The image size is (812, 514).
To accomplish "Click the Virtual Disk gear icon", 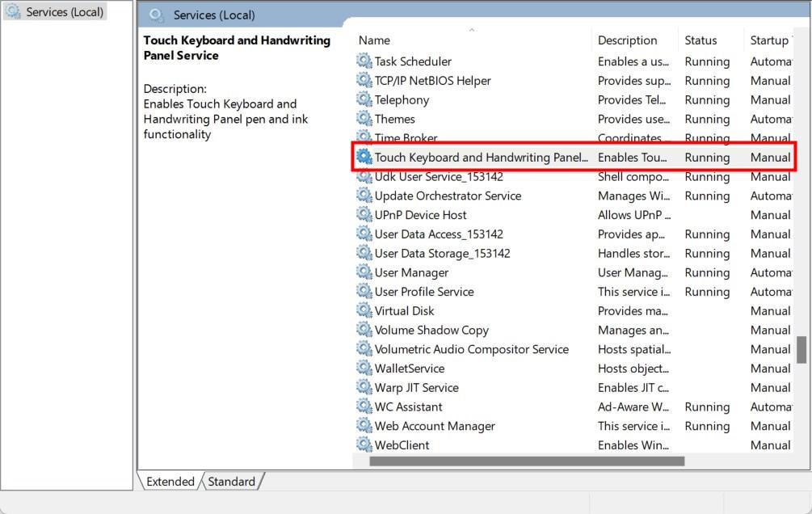I will (x=364, y=311).
